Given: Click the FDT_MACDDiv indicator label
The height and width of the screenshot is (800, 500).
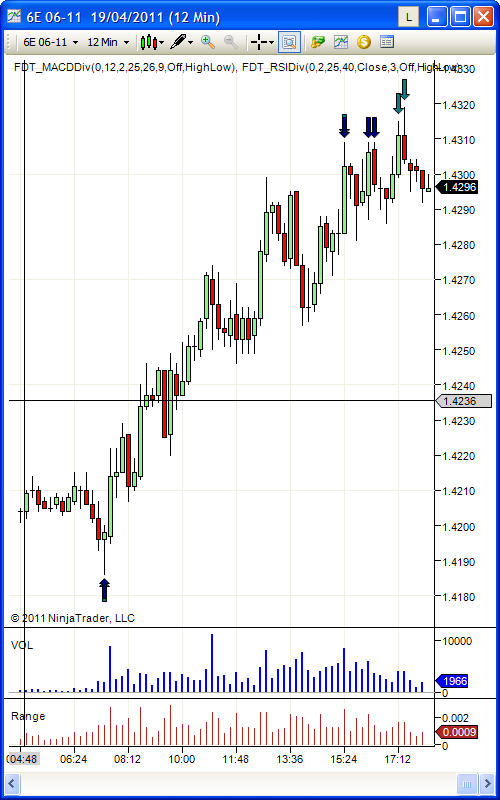Looking at the screenshot, I should [123, 67].
